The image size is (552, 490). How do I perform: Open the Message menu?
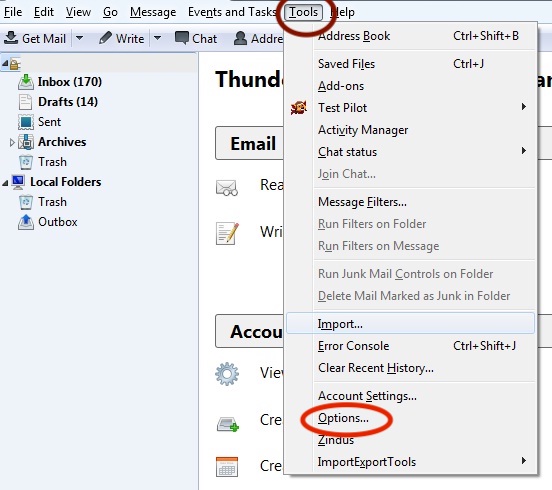(153, 12)
